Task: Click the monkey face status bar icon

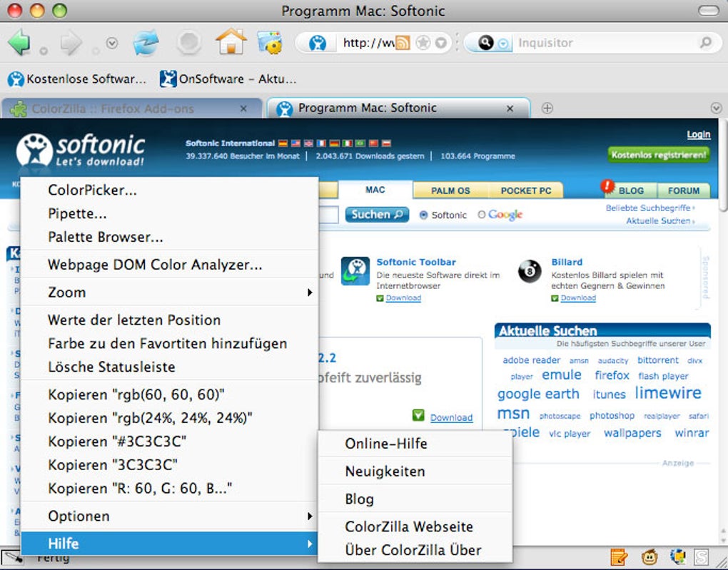Action: (x=649, y=556)
